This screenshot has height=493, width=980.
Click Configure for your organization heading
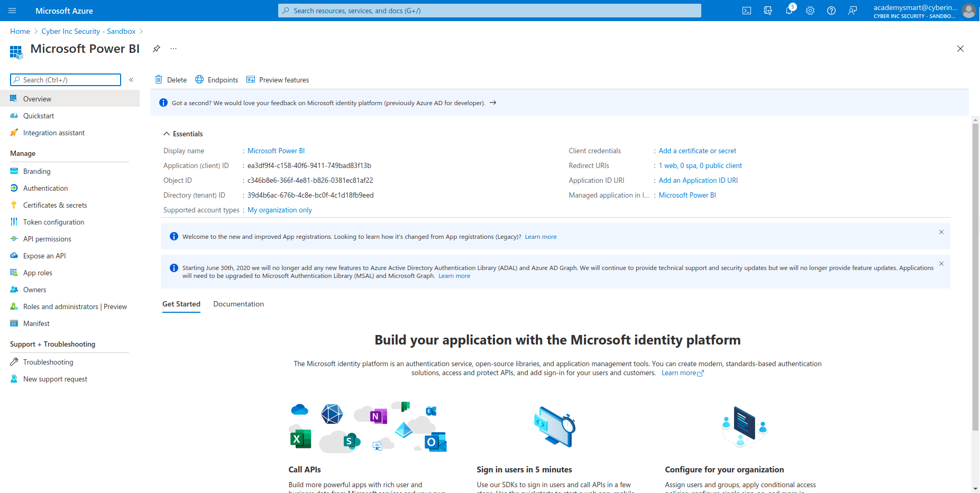tap(725, 469)
